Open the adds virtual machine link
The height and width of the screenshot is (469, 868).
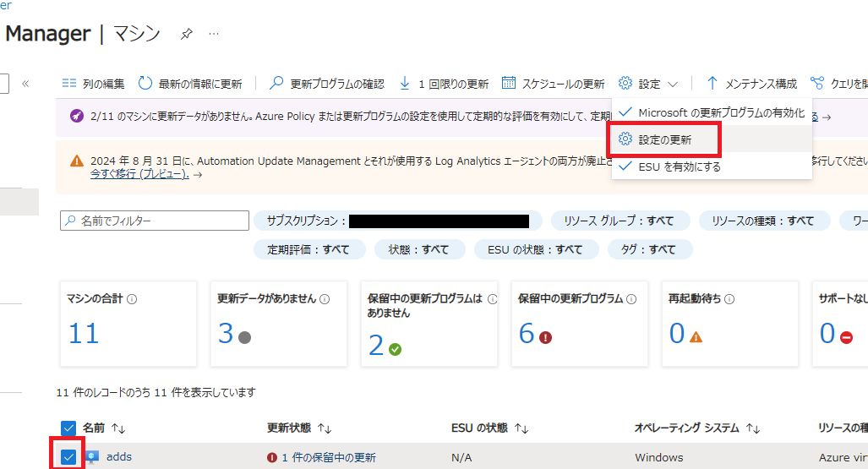click(x=119, y=457)
